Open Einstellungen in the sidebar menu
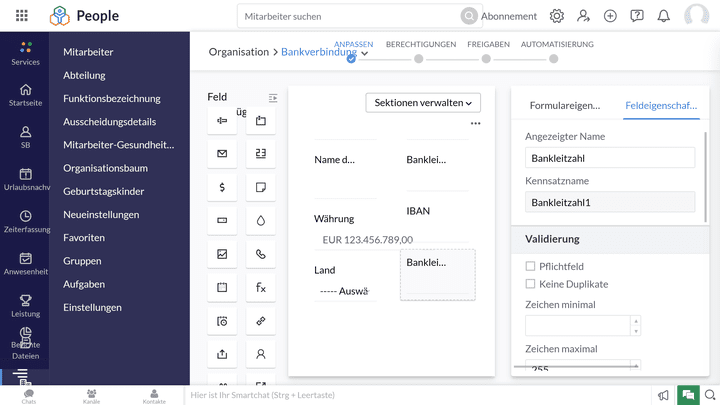This screenshot has height=405, width=720. (92, 308)
